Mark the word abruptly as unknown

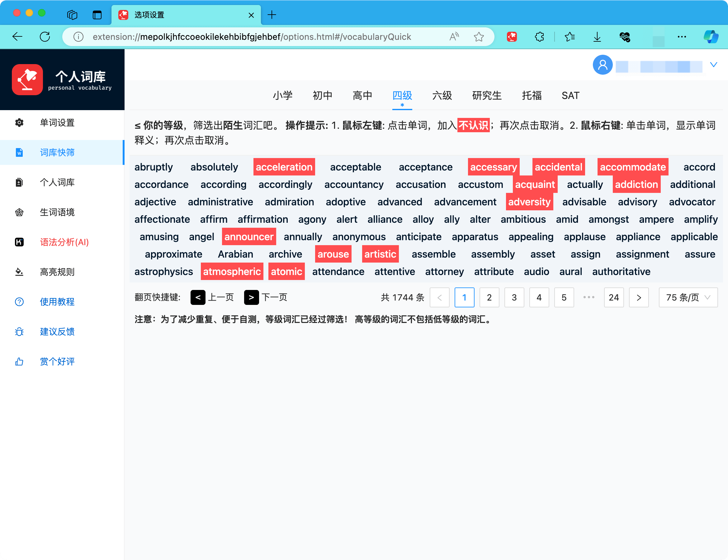point(154,167)
